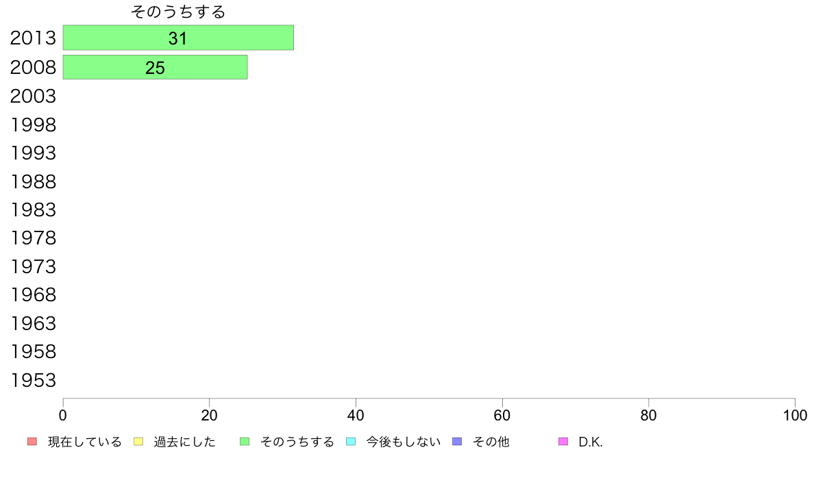Click the magenta D.K. legend swatch
Viewport: 814px width, 504px height.
(x=563, y=442)
